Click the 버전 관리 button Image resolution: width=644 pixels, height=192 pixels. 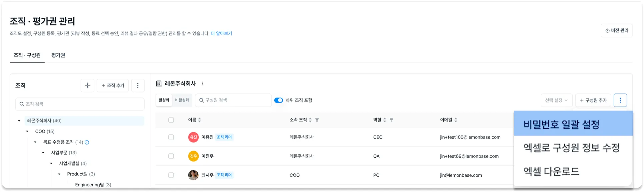click(617, 31)
